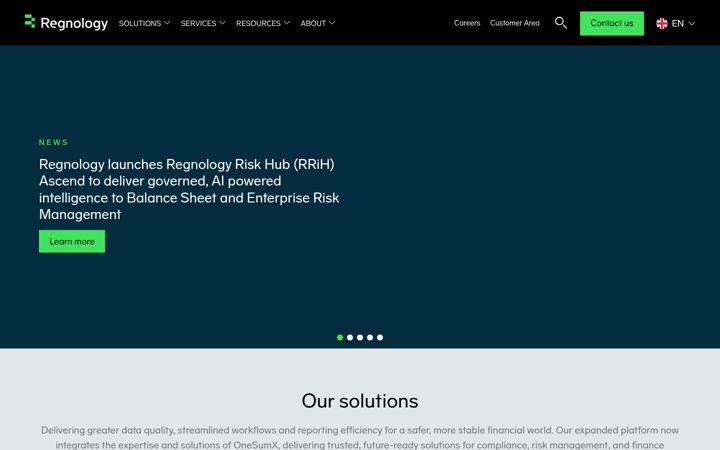Select the first green carousel dot

pos(340,338)
